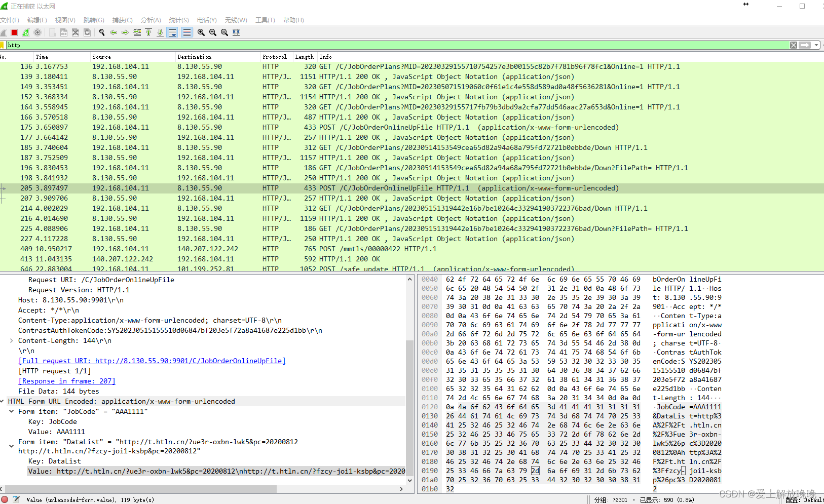824x504 pixels.
Task: Zoom out the packet text
Action: (213, 32)
